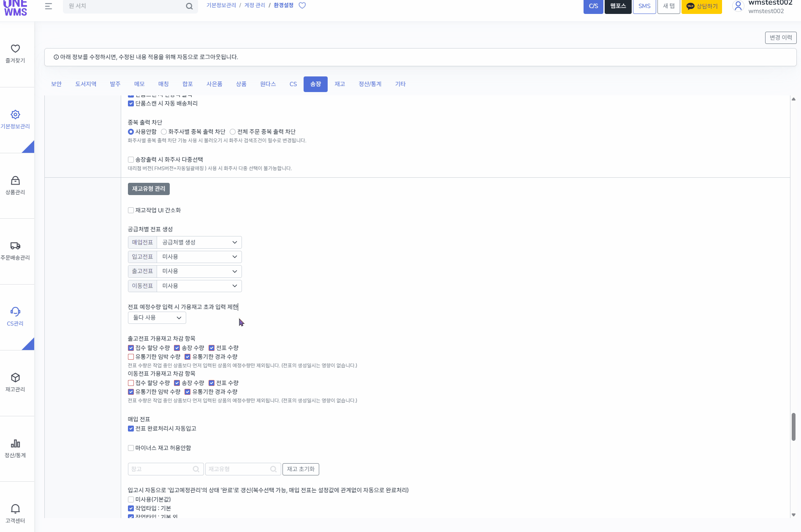Image resolution: width=801 pixels, height=532 pixels.
Task: Click scrollbar up arrow
Action: tap(793, 99)
